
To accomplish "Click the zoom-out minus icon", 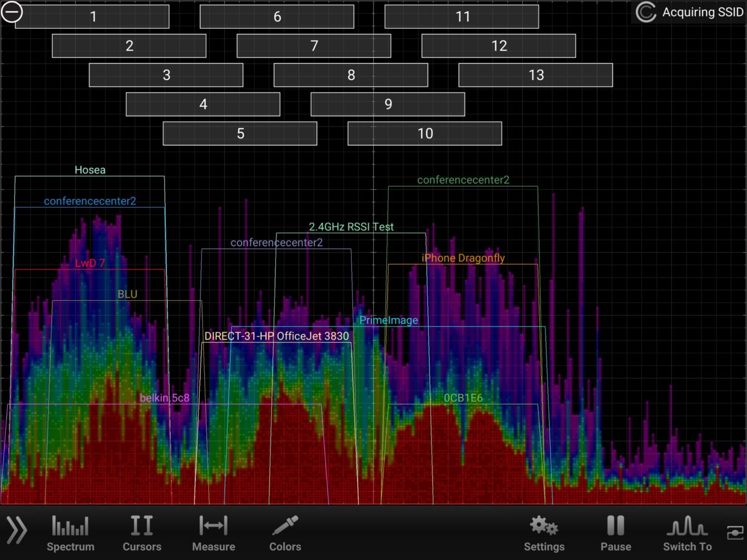I will pyautogui.click(x=13, y=13).
